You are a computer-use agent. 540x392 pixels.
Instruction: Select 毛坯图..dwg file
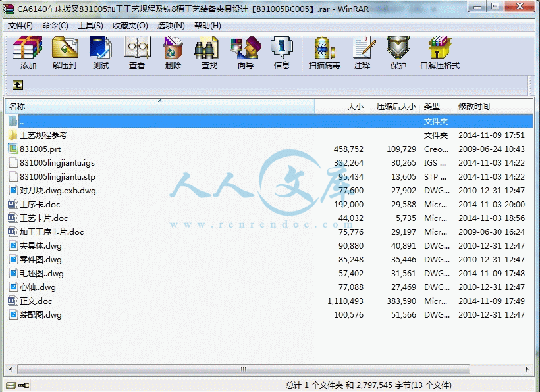tap(41, 274)
